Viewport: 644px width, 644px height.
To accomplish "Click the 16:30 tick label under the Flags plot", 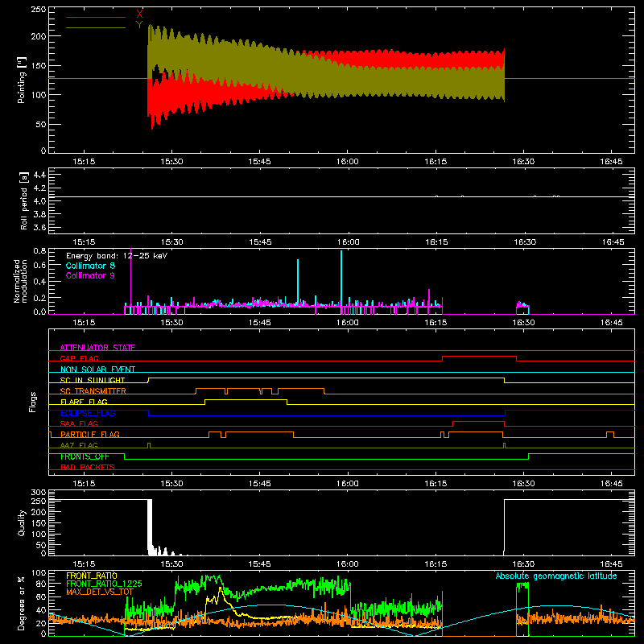I will click(524, 484).
